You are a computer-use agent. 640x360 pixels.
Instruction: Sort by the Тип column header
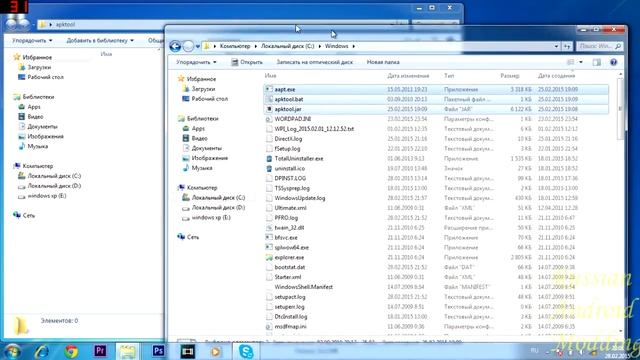pos(449,76)
